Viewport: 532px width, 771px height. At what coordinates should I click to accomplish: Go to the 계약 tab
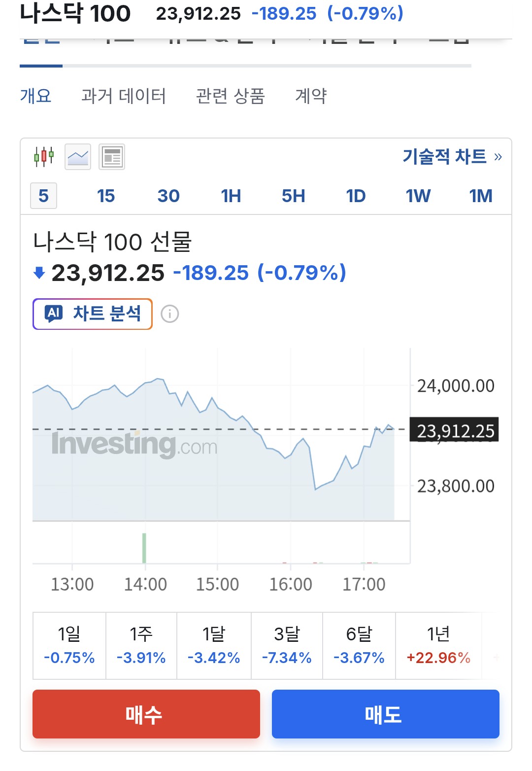pos(311,96)
